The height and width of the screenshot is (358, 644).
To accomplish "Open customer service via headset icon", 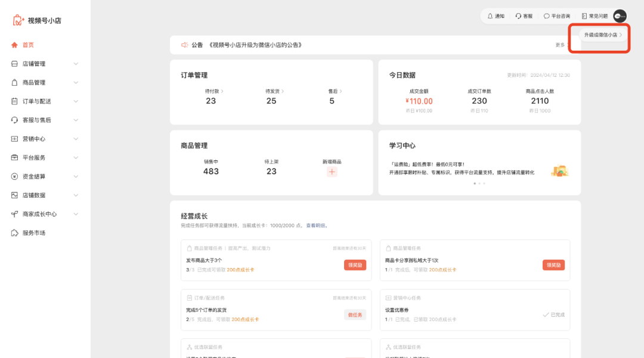I will [x=518, y=16].
